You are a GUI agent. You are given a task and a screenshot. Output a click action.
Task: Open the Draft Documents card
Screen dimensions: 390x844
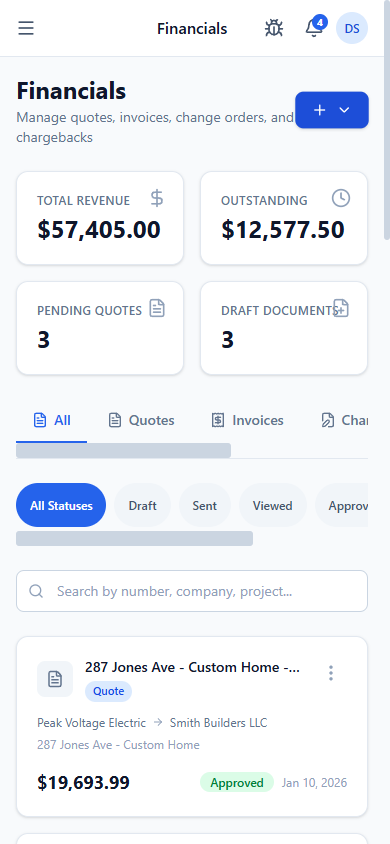tap(284, 328)
